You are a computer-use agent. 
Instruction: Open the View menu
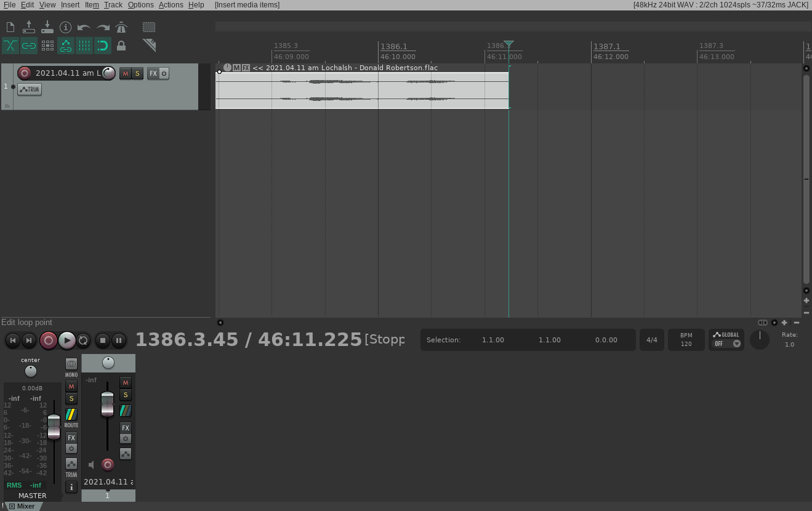(x=47, y=4)
